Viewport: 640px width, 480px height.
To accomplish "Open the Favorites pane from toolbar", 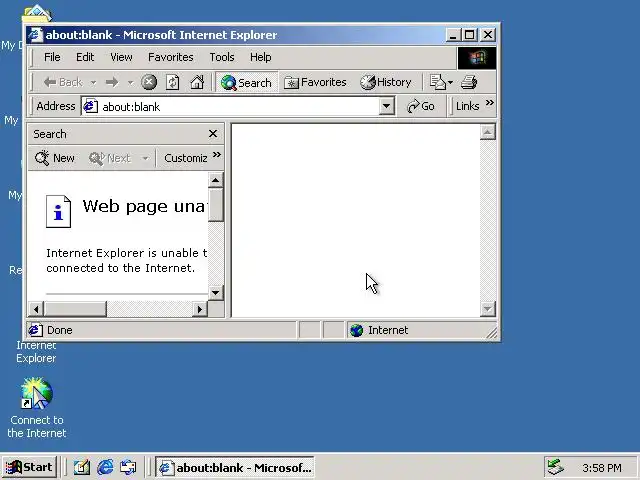I will 315,82.
